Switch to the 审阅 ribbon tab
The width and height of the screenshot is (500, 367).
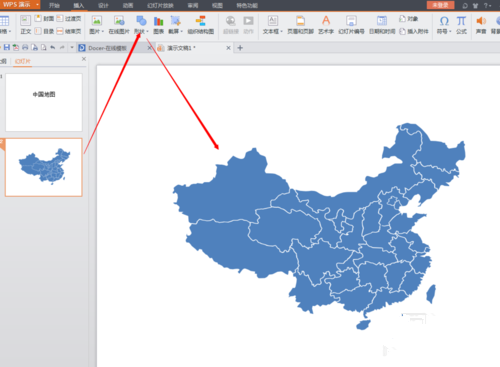point(193,5)
